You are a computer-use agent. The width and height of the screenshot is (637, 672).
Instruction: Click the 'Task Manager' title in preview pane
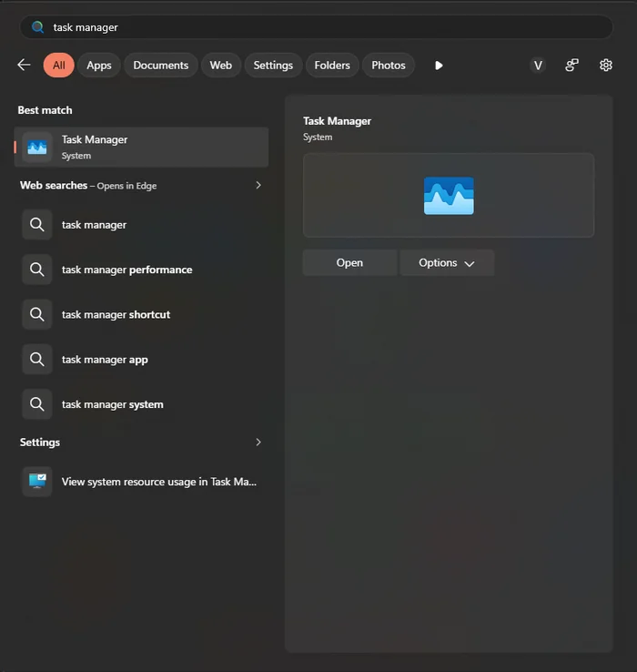click(337, 121)
